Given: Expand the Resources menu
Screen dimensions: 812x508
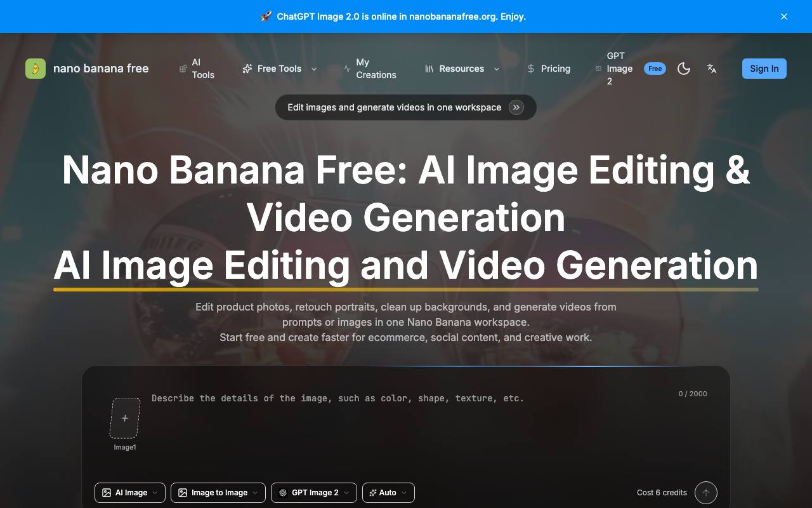Looking at the screenshot, I should [x=462, y=69].
